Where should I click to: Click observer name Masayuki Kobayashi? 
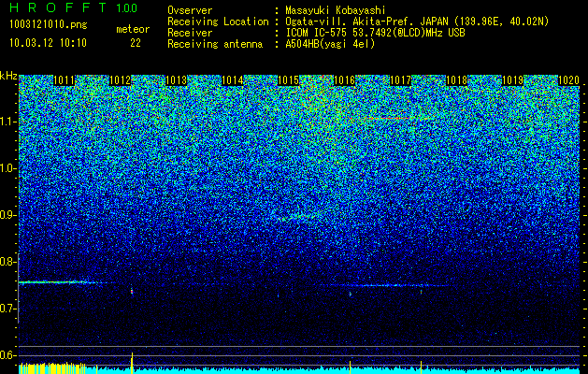(x=336, y=10)
